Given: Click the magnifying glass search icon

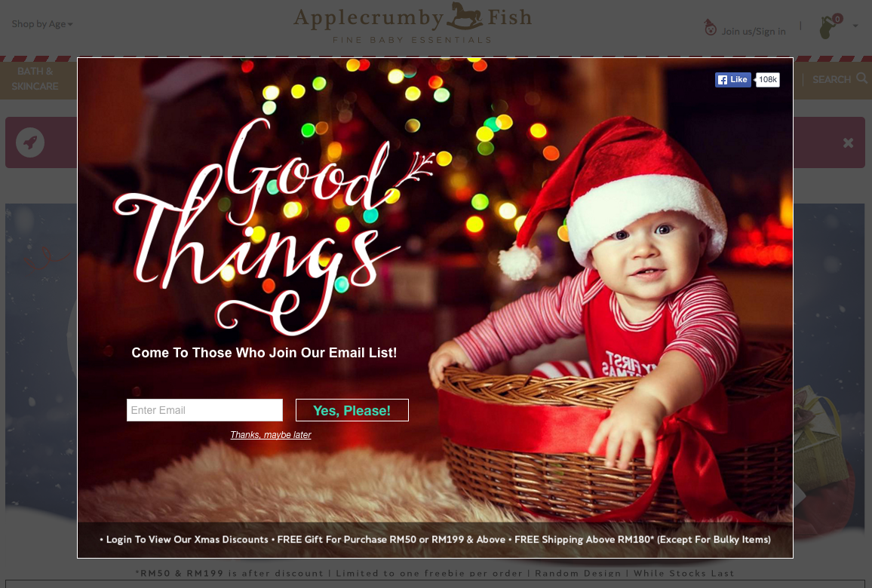Looking at the screenshot, I should pos(861,78).
